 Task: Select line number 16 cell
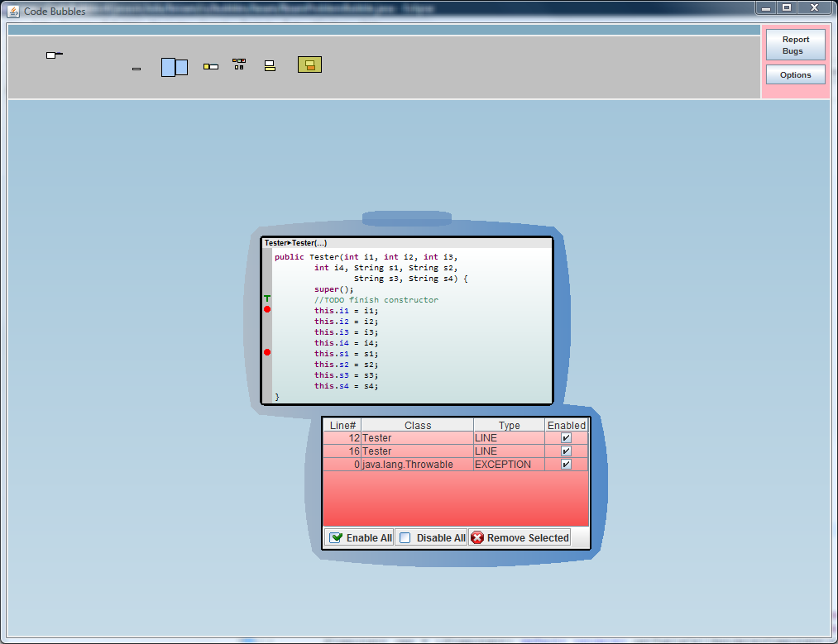(x=342, y=451)
